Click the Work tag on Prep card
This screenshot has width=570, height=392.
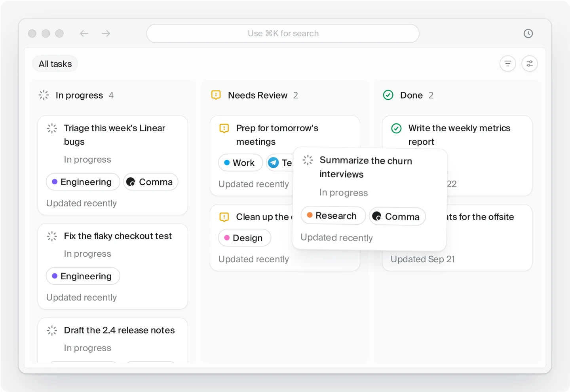[x=240, y=163]
